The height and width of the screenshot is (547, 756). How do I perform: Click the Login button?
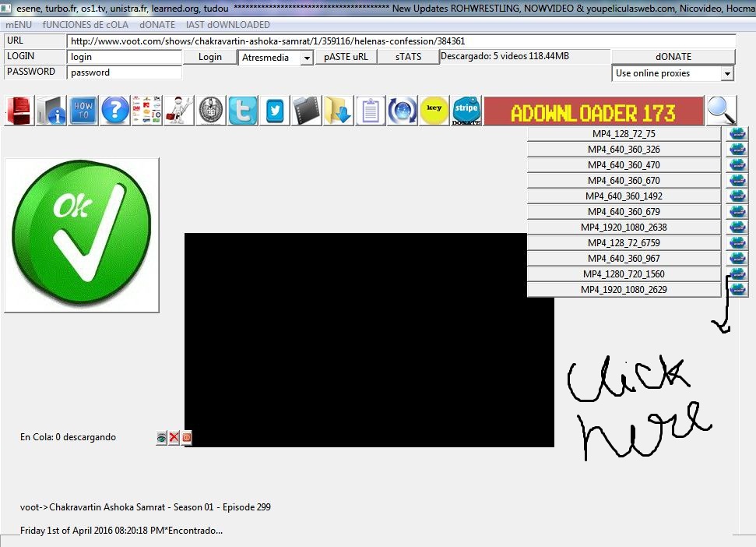pyautogui.click(x=210, y=57)
